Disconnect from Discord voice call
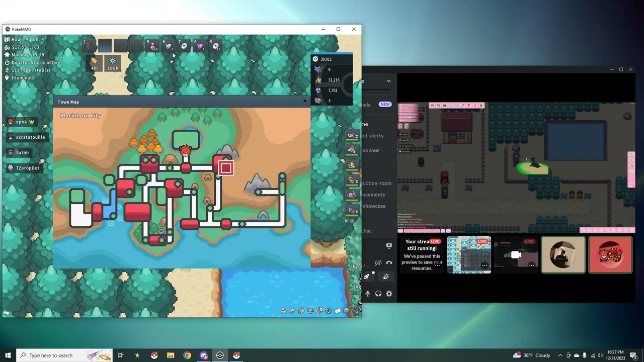 click(x=389, y=263)
